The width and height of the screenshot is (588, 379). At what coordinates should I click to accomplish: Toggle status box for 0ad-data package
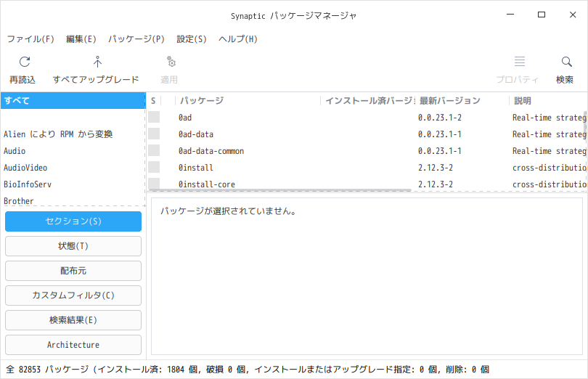[x=154, y=134]
